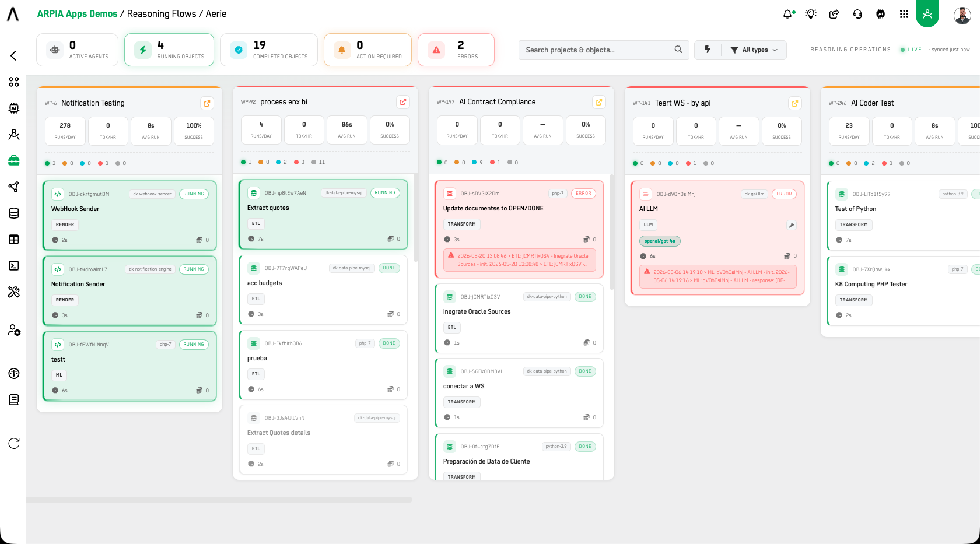Click the LIVE status indicator
Image resolution: width=980 pixels, height=544 pixels.
[911, 50]
